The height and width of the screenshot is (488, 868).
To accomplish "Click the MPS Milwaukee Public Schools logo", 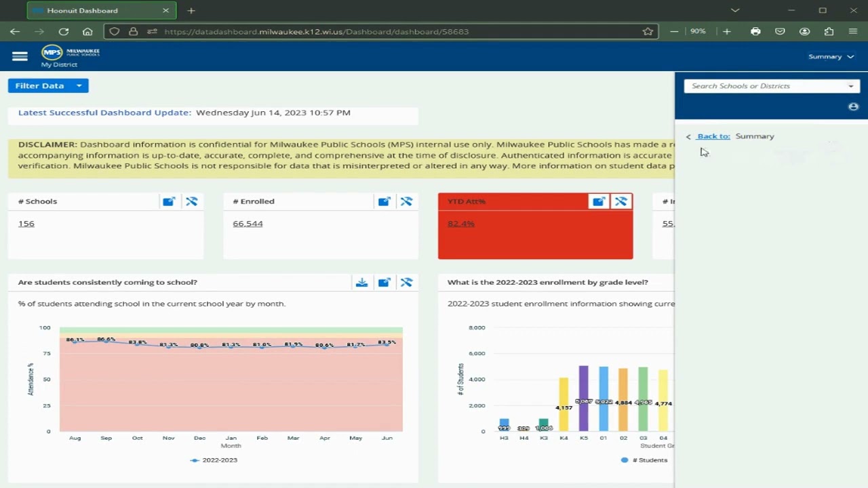I will [71, 52].
